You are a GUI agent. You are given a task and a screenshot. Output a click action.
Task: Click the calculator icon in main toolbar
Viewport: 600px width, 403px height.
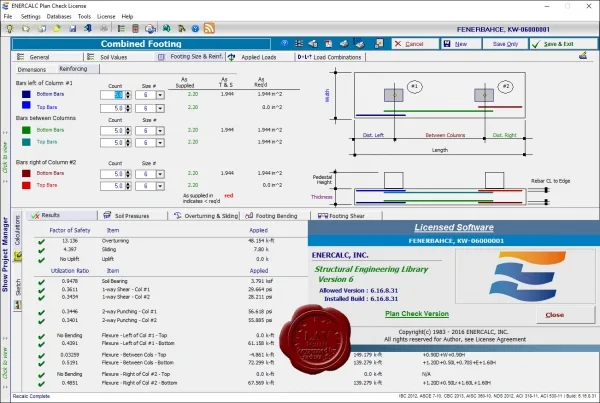click(135, 29)
